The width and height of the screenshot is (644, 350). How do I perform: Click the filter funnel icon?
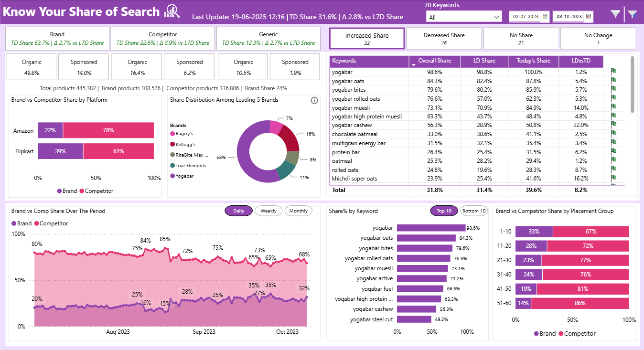point(615,14)
